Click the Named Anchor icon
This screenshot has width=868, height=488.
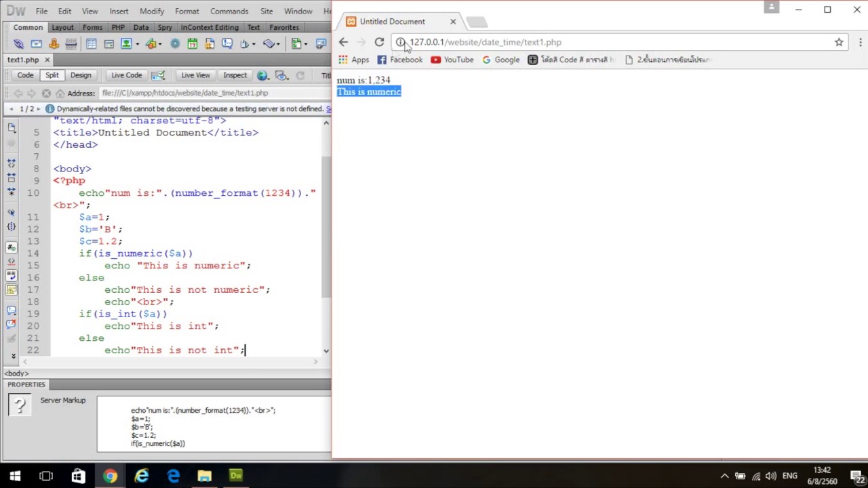(x=54, y=43)
